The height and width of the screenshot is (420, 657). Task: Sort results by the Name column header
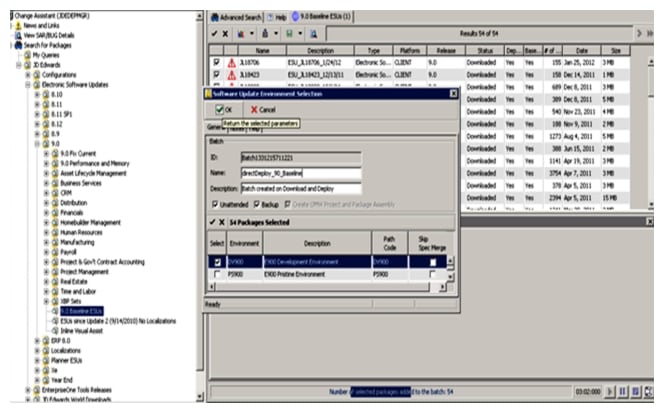pos(262,51)
